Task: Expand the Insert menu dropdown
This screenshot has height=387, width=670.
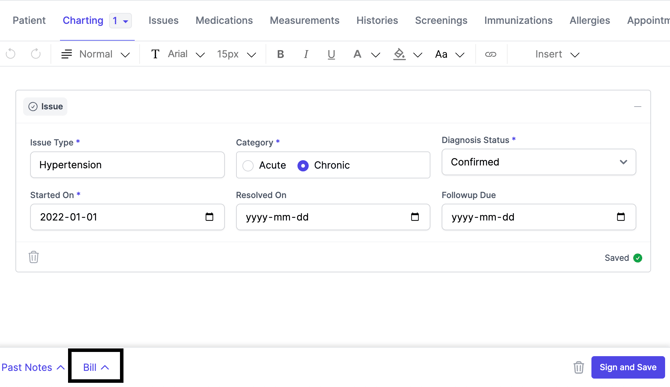Action: (x=557, y=54)
